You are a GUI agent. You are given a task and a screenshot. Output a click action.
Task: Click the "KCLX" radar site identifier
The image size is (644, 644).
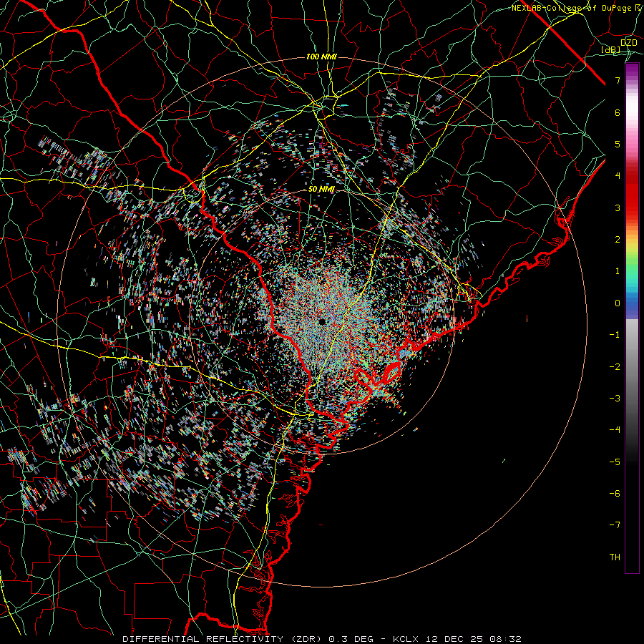click(x=406, y=639)
